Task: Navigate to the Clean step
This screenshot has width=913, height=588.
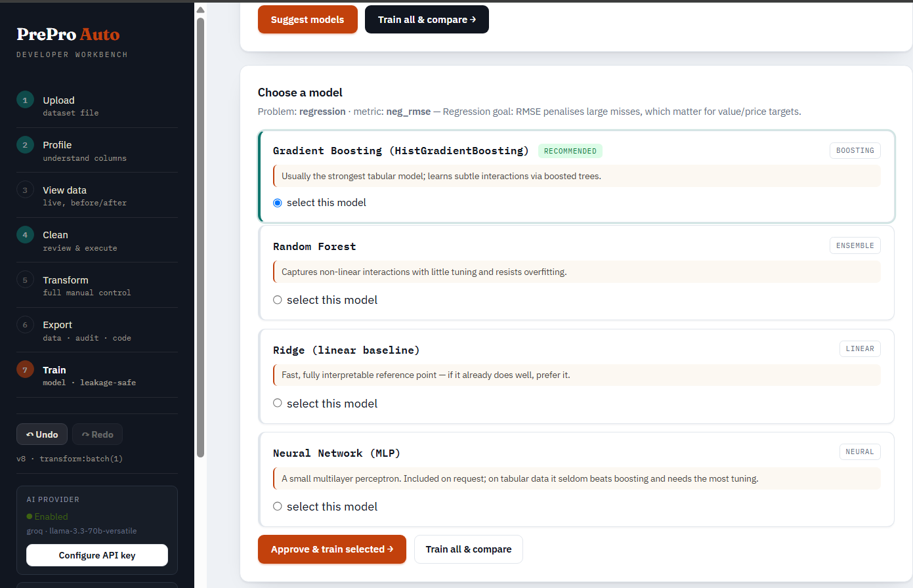Action: pos(97,241)
